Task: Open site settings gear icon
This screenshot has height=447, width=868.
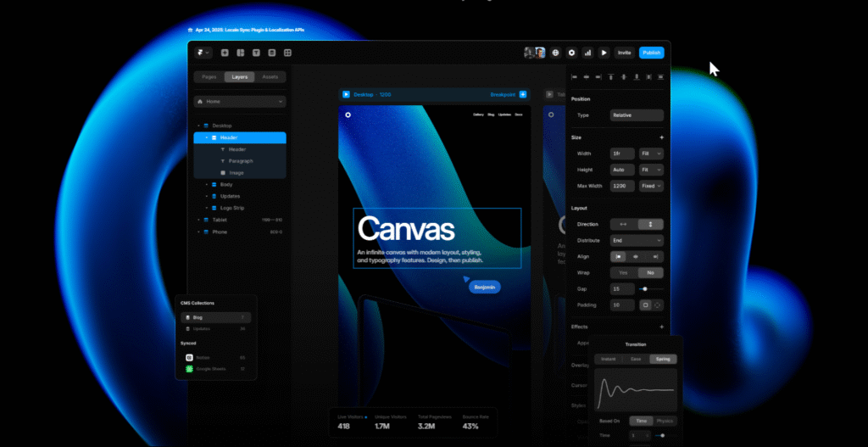Action: (571, 53)
